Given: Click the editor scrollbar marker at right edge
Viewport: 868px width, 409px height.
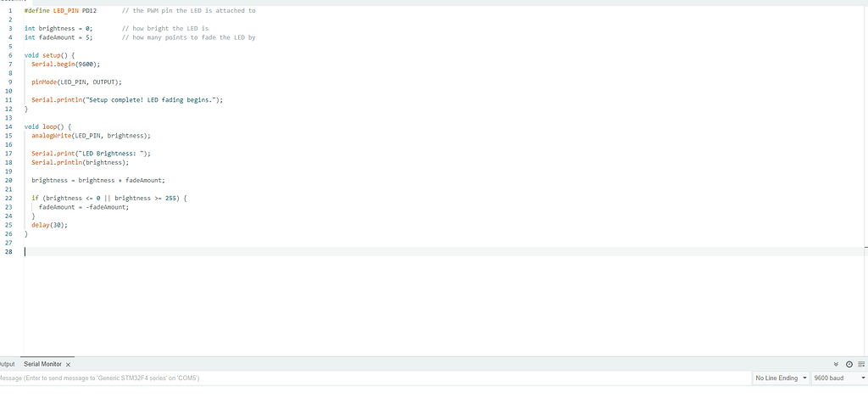Looking at the screenshot, I should pos(865,247).
